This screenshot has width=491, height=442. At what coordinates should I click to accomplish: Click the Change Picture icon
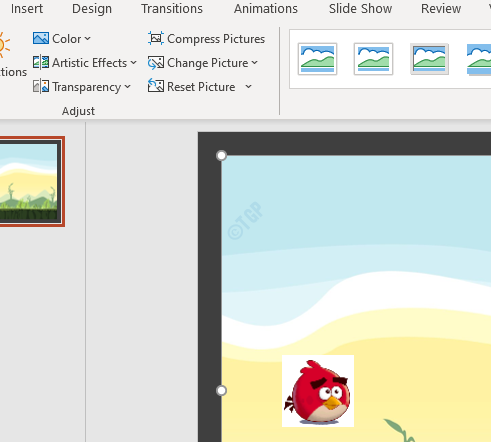coord(156,63)
